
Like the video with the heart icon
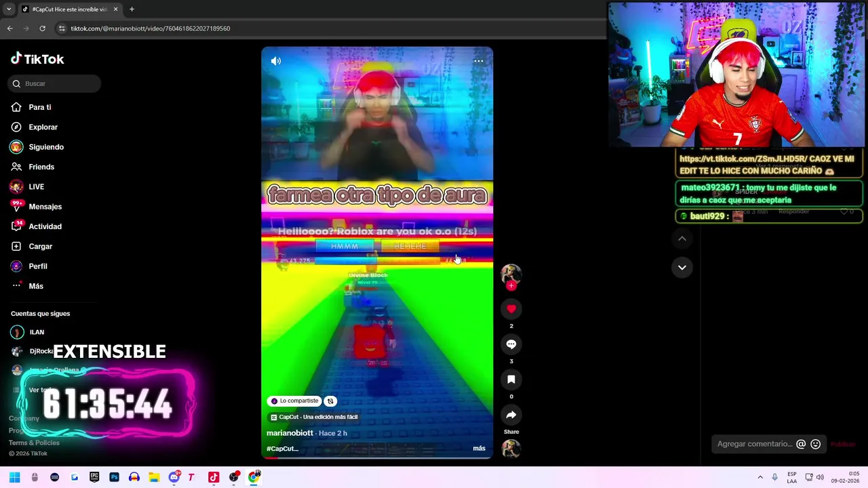pyautogui.click(x=511, y=309)
